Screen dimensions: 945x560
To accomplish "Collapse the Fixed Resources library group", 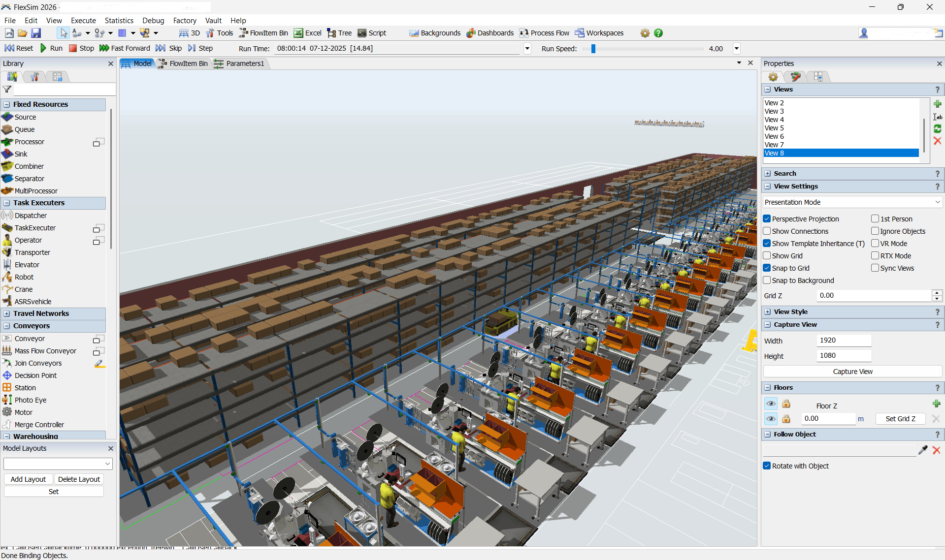I will point(7,104).
